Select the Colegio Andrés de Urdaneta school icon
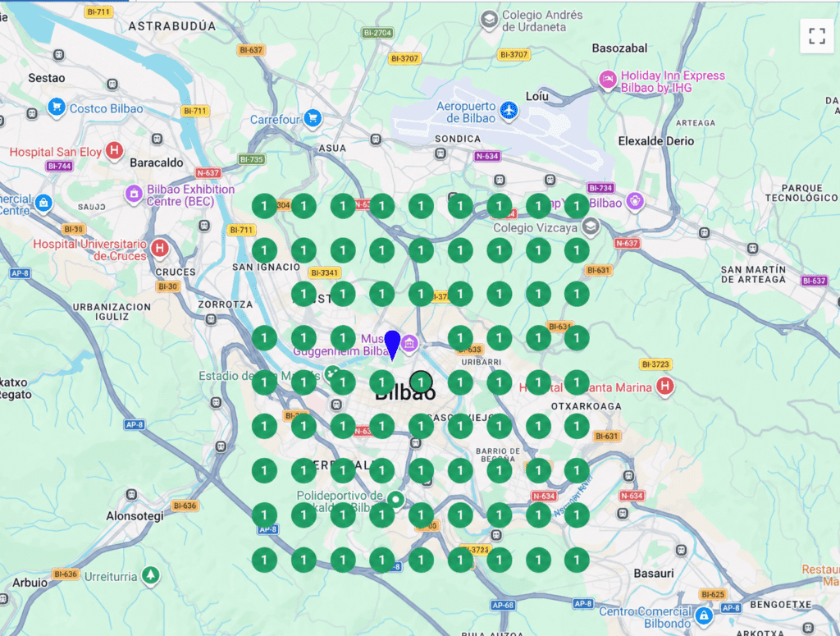Viewport: 840px width, 636px height. click(x=490, y=16)
